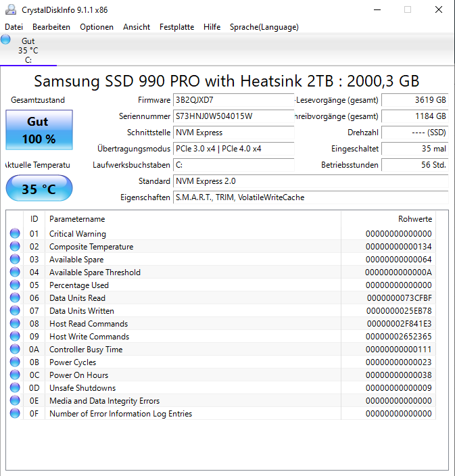Click the 35 °C temperature button
Screen dimensions: 455x476
pyautogui.click(x=39, y=188)
